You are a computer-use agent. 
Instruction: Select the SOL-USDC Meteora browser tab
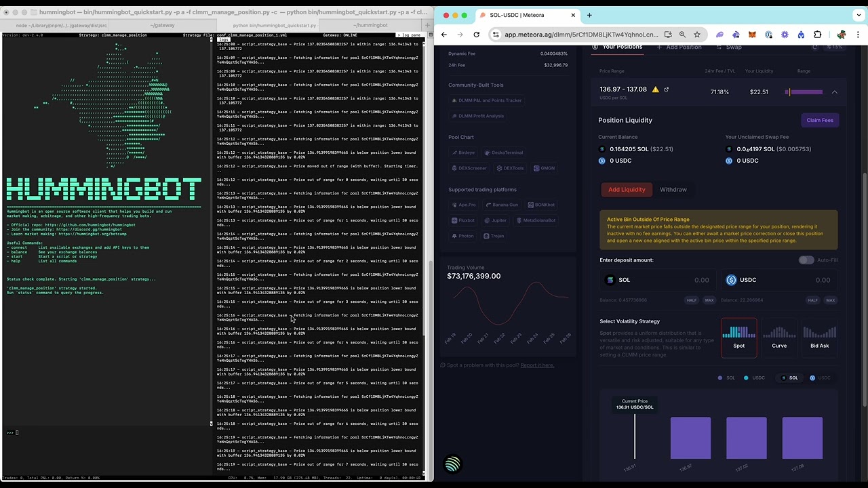tap(526, 15)
